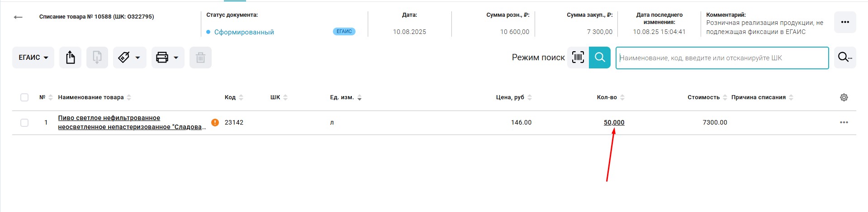Toggle the select-all header checkbox
Screen dimensions: 868x212
coord(24,97)
